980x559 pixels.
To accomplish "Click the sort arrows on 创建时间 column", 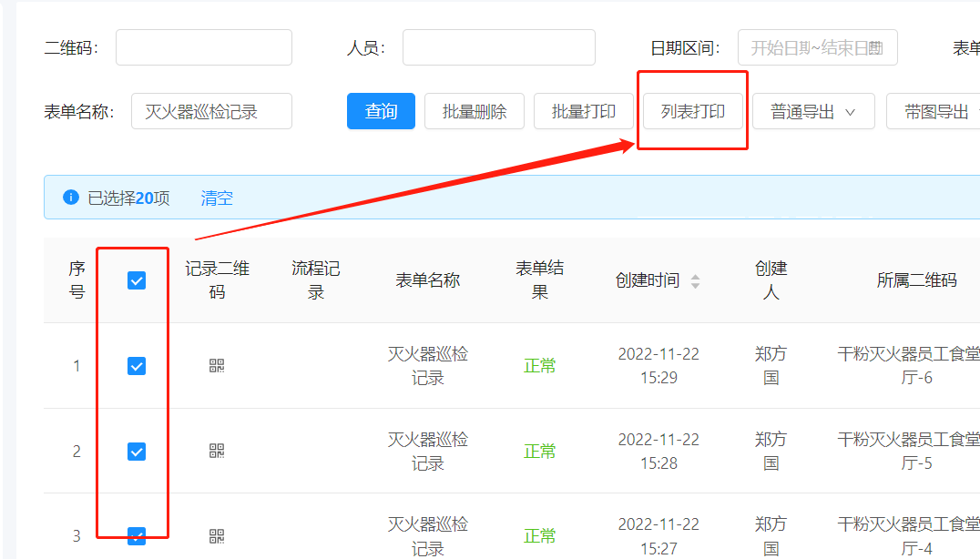I will point(695,279).
